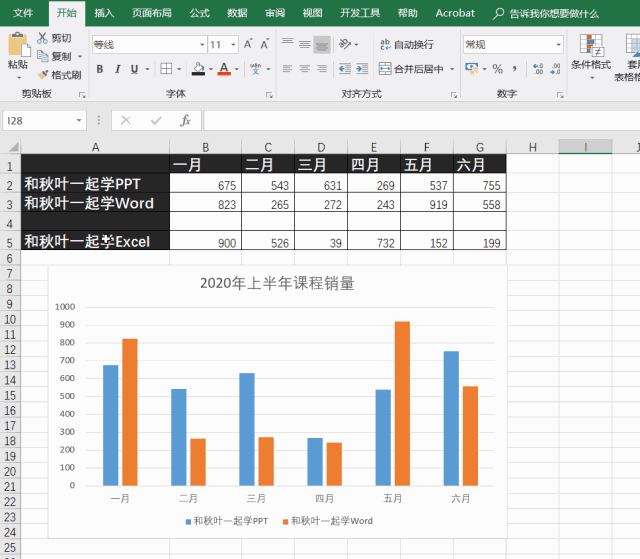Switch to Page Layout (页面布局) tab
The height and width of the screenshot is (559, 640).
click(x=151, y=13)
